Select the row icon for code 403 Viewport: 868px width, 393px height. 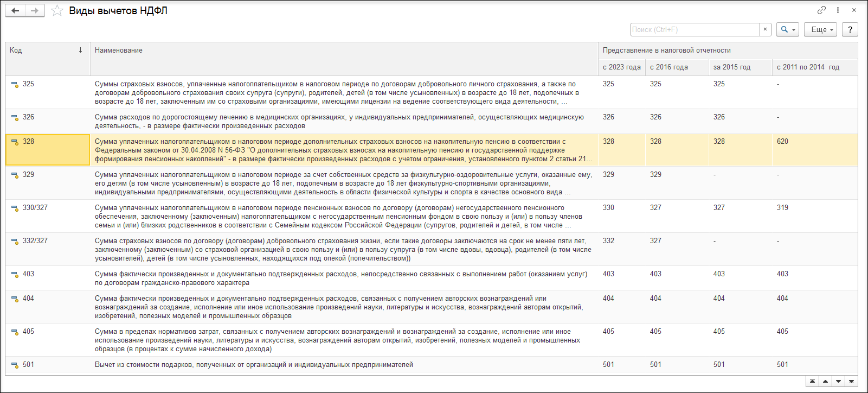(15, 275)
